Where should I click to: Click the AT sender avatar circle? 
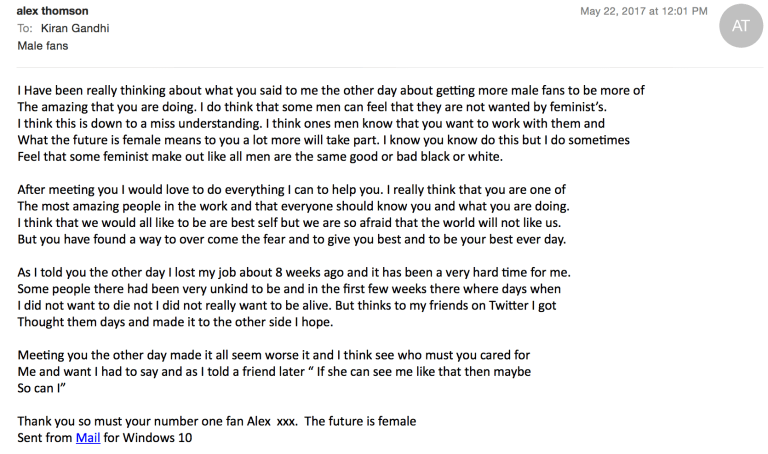(741, 27)
